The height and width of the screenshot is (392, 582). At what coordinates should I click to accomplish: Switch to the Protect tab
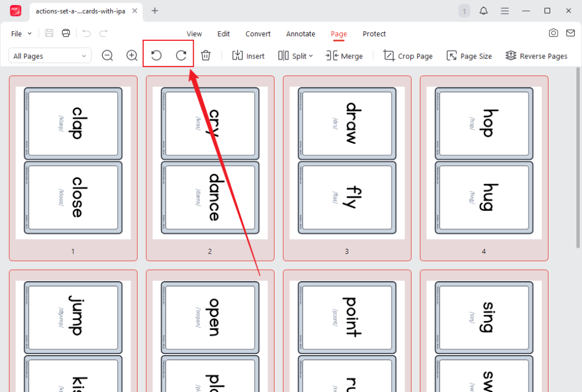pyautogui.click(x=374, y=34)
